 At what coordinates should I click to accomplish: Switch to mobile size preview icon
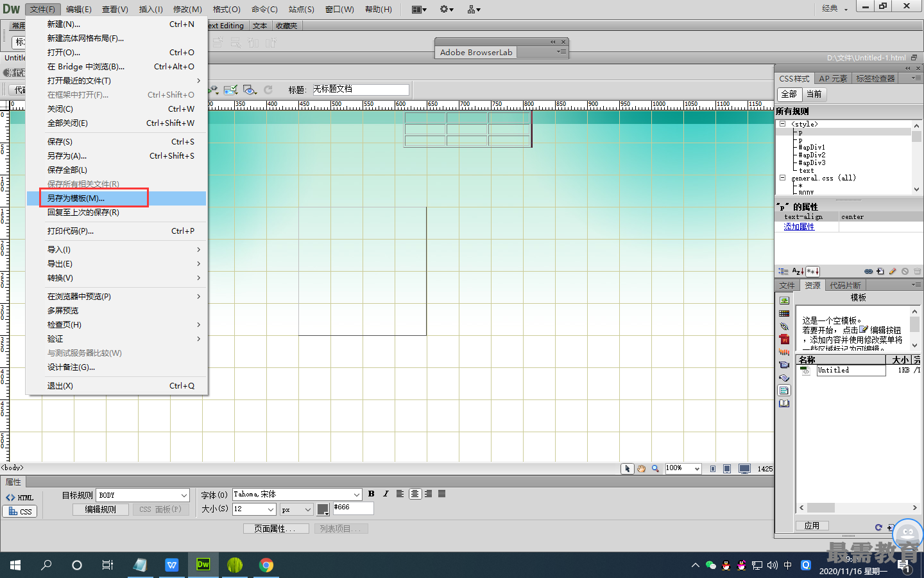pos(713,469)
